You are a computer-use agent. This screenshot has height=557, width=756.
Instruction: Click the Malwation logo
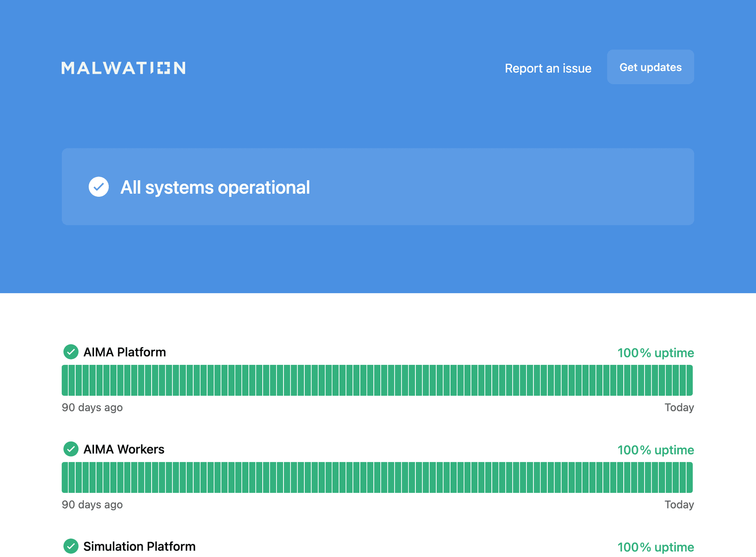[123, 68]
